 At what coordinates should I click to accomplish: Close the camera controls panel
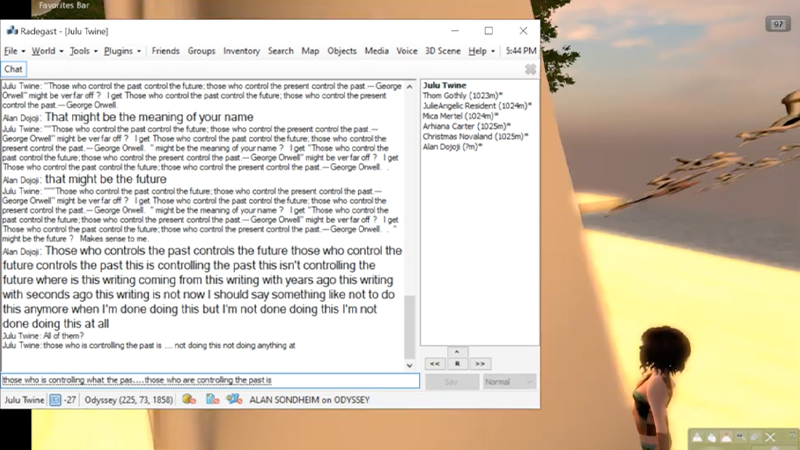770,437
